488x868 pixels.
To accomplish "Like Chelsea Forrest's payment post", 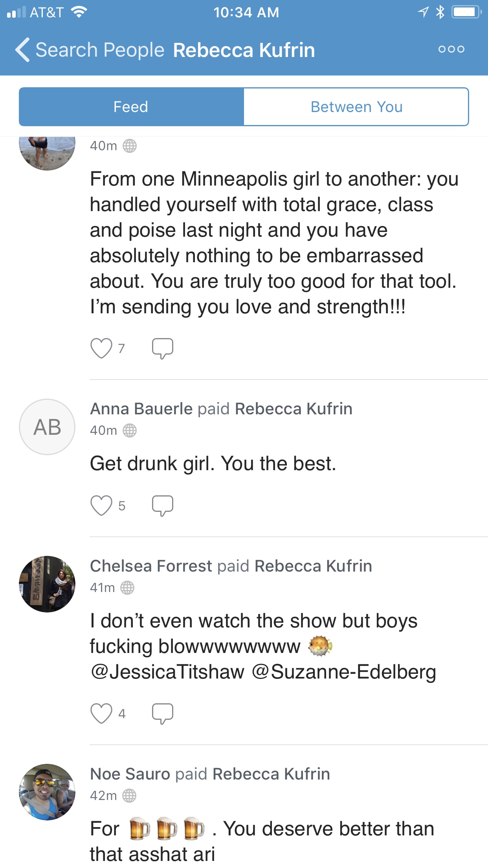I will pyautogui.click(x=101, y=714).
